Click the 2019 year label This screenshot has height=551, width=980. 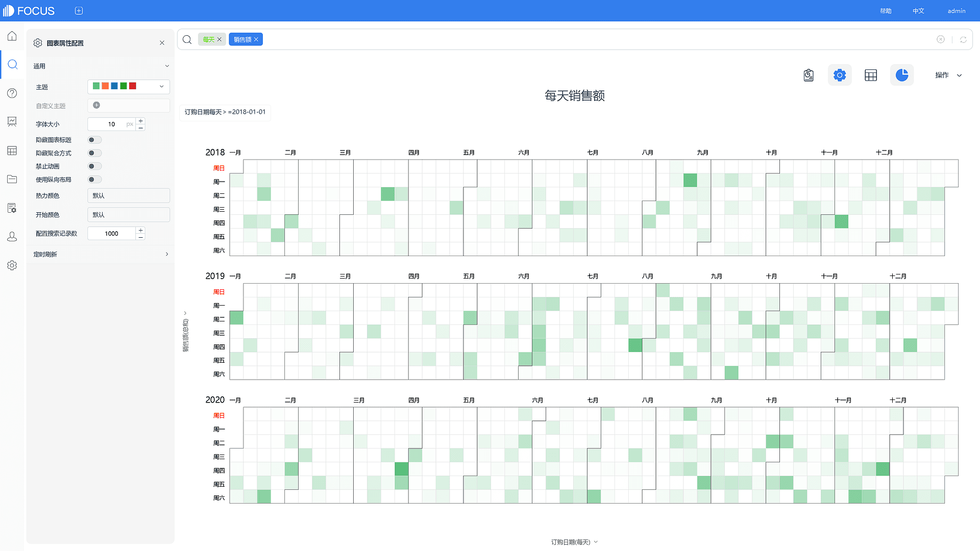(x=215, y=276)
